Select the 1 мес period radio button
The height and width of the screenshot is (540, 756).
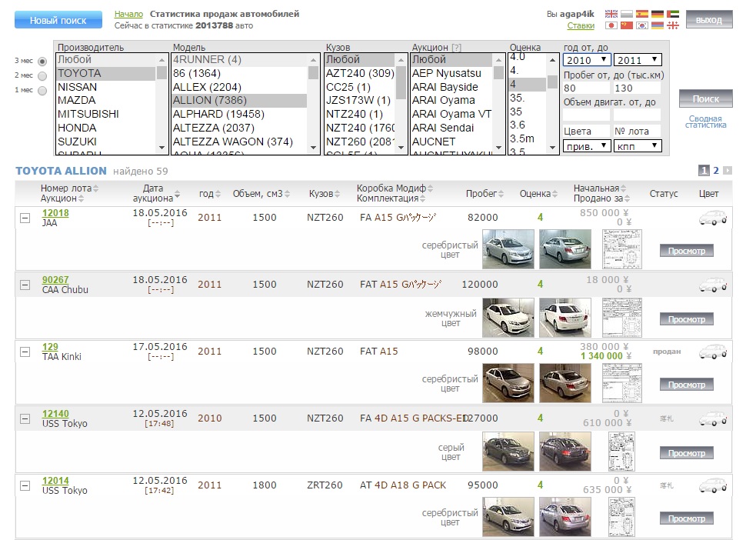click(42, 90)
